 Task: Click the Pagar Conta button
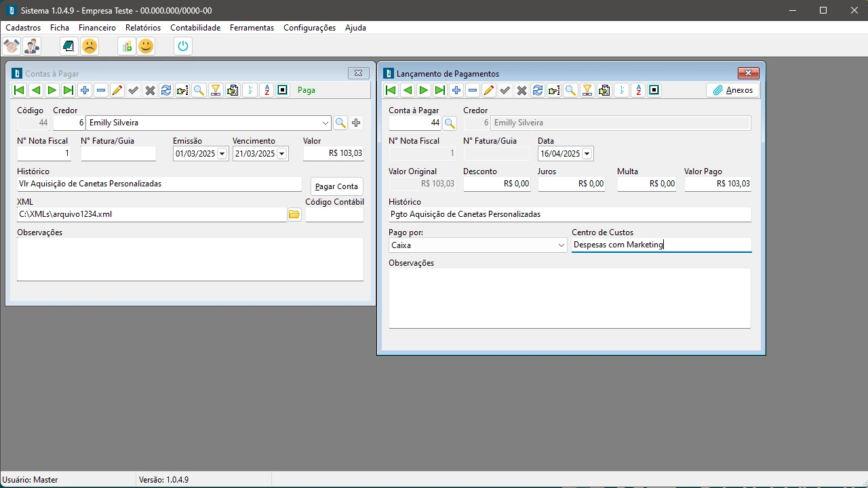(x=337, y=186)
